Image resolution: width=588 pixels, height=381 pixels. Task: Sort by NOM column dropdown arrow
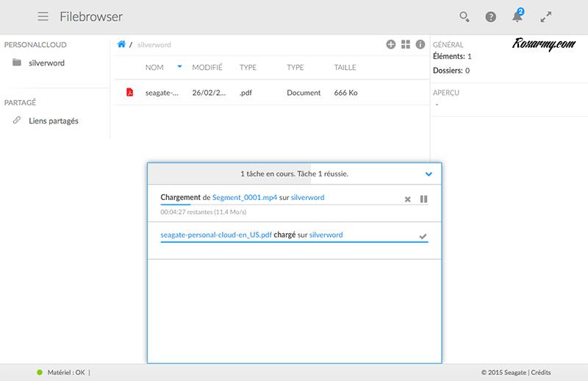[179, 67]
